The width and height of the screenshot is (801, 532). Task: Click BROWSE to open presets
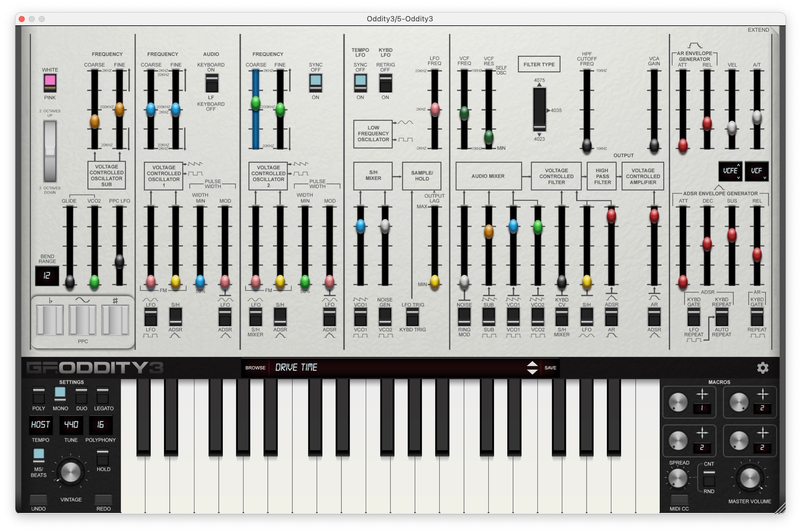click(255, 368)
